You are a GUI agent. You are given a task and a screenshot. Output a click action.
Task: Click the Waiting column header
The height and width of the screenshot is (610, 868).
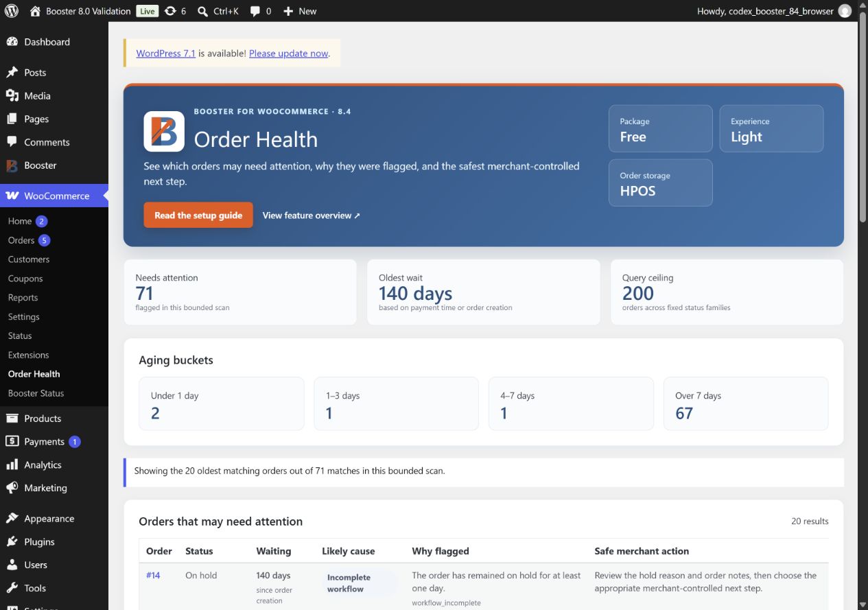(x=274, y=551)
